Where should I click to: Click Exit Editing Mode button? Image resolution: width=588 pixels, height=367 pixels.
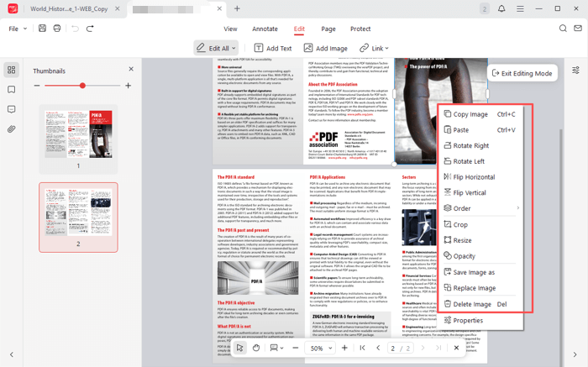(522, 73)
